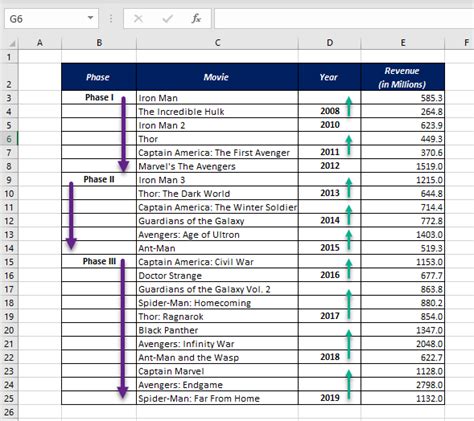Select Avengers: Endgame cell
This screenshot has width=474, height=421.
(x=217, y=385)
